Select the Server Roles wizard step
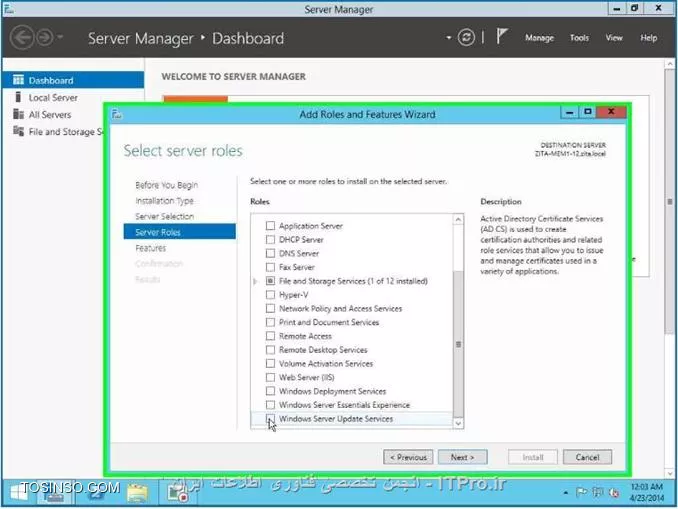Viewport: 678px width, 509px height. point(179,232)
